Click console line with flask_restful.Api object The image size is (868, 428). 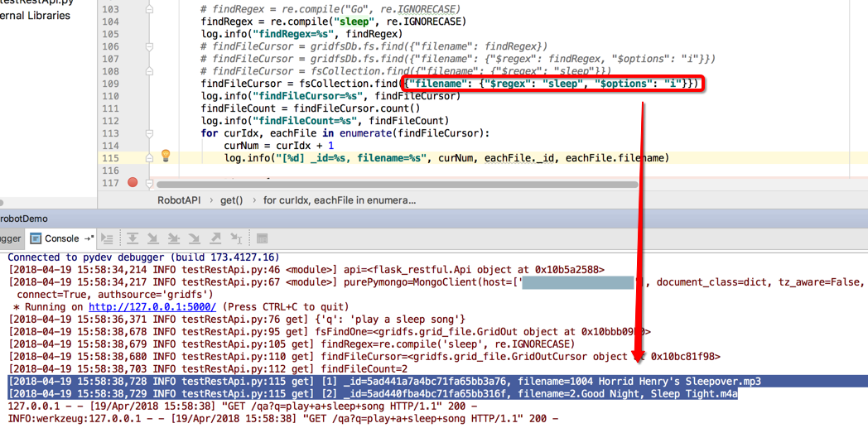point(306,270)
